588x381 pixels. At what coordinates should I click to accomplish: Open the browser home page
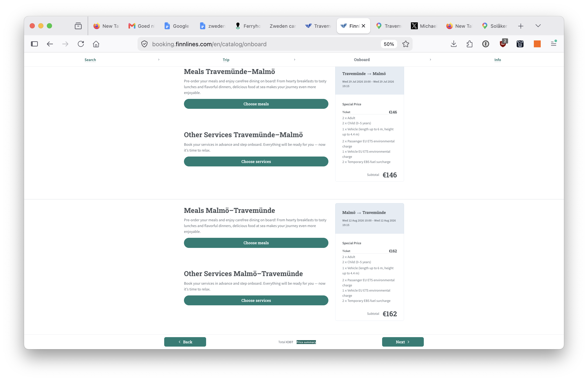coord(96,44)
